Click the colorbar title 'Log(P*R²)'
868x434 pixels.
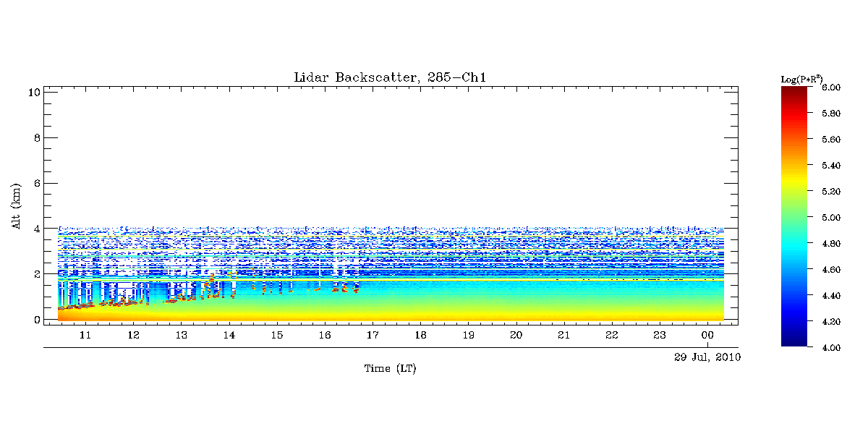(802, 78)
